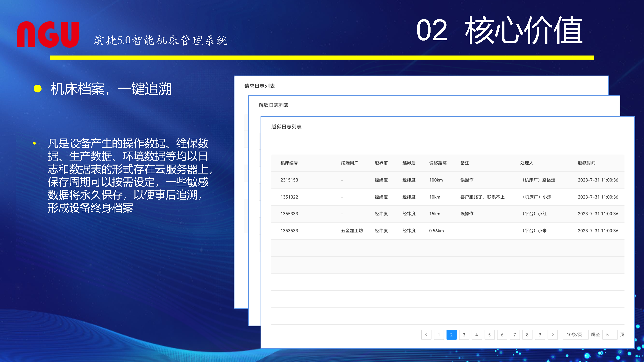644x362 pixels.
Task: Open page 7 in pagination
Action: tap(515, 334)
